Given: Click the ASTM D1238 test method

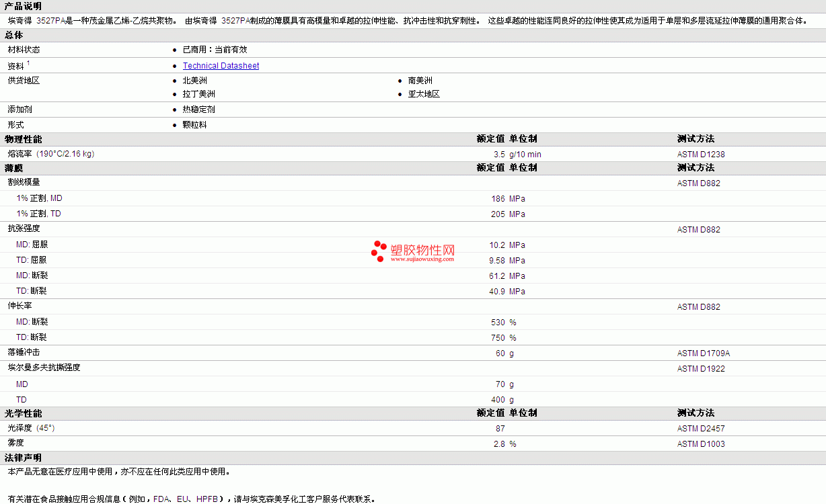Looking at the screenshot, I should click(701, 155).
